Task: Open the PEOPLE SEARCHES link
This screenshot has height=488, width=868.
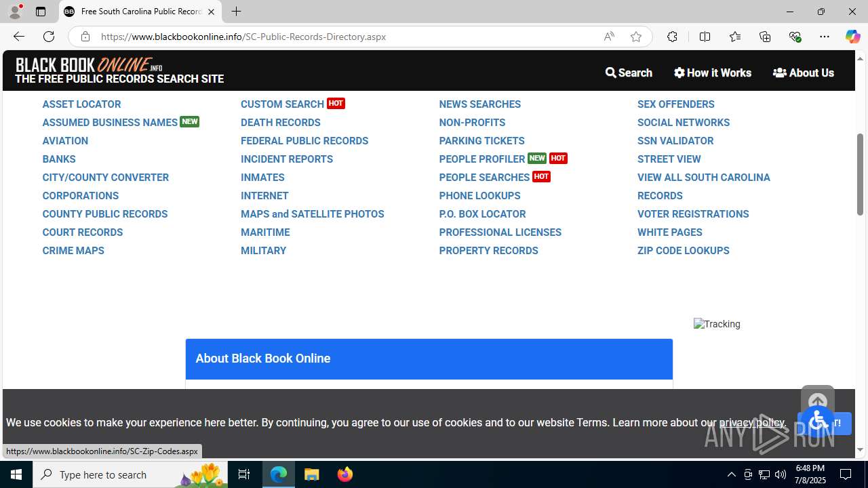Action: [484, 178]
